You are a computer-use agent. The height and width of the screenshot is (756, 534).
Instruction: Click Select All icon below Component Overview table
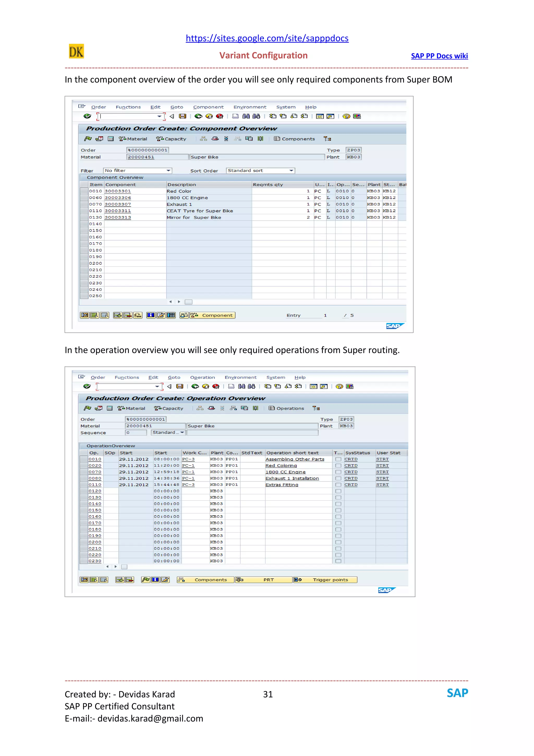coord(94,315)
